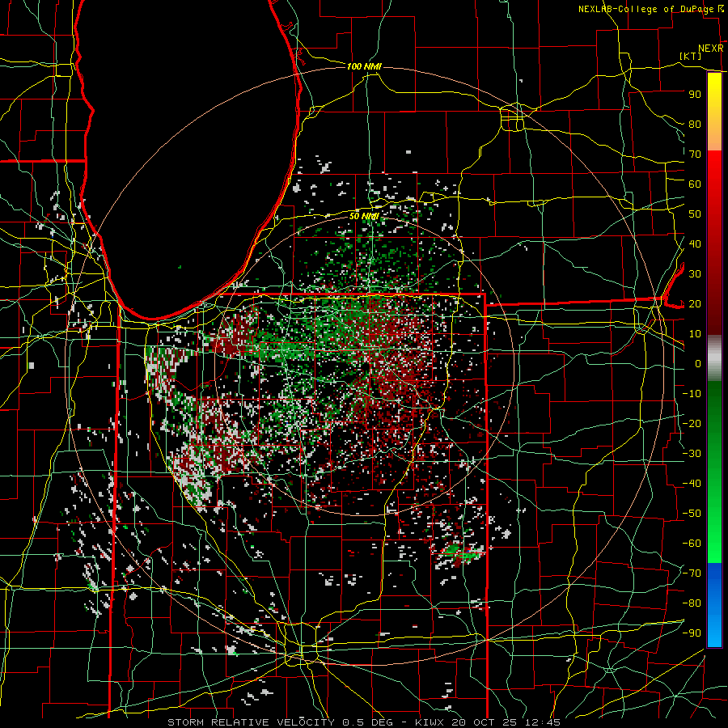Click the -70 scale value
Image resolution: width=728 pixels, height=728 pixels.
point(692,574)
